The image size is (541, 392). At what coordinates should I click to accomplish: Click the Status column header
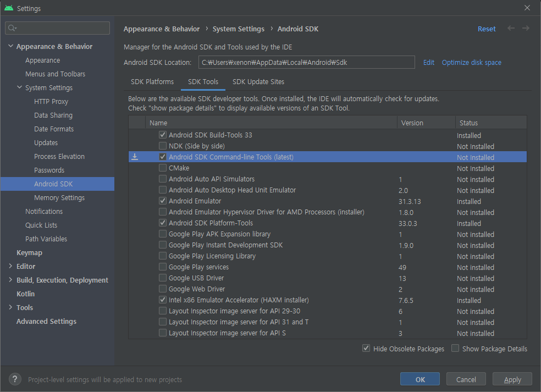492,123
